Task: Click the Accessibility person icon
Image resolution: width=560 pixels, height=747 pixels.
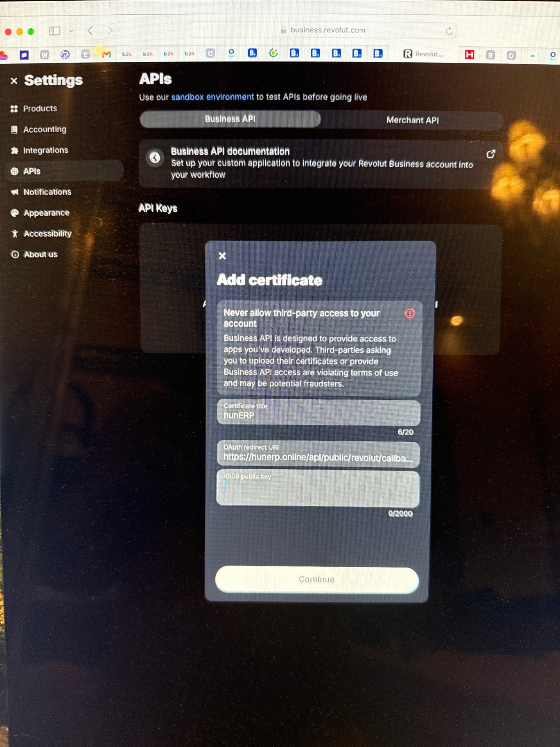Action: [15, 233]
